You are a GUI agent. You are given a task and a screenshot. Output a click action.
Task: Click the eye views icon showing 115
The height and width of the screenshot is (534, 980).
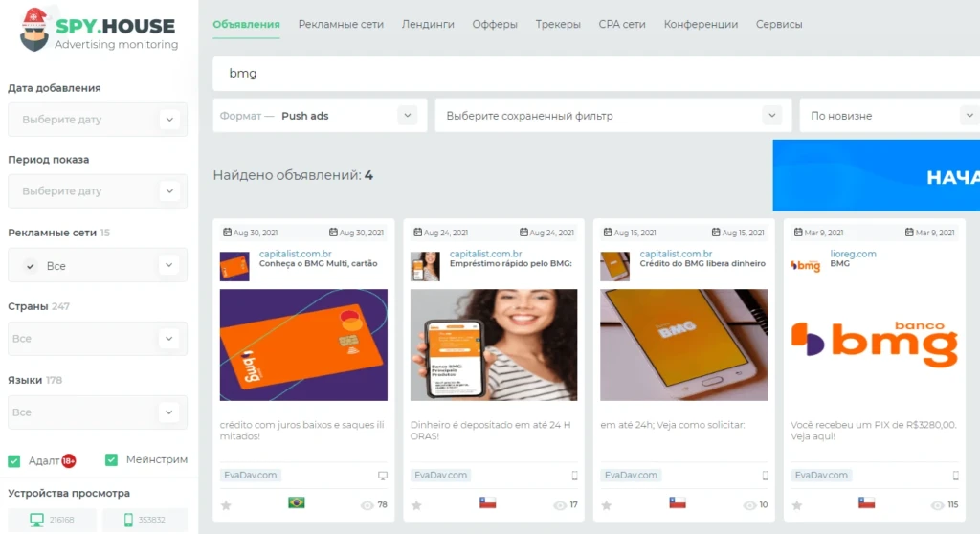(x=937, y=505)
